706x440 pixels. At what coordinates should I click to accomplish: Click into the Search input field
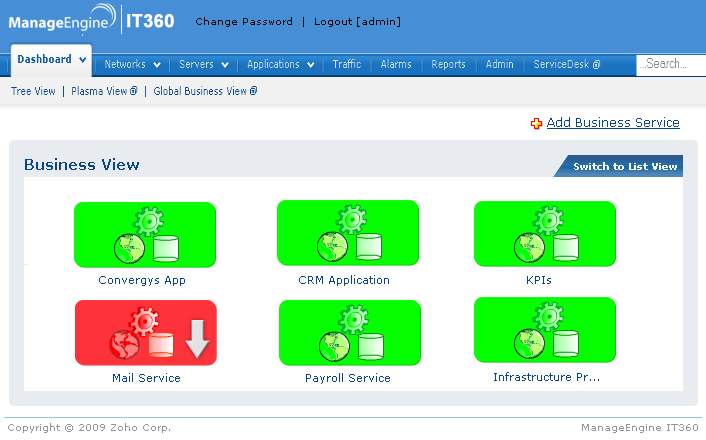click(671, 64)
